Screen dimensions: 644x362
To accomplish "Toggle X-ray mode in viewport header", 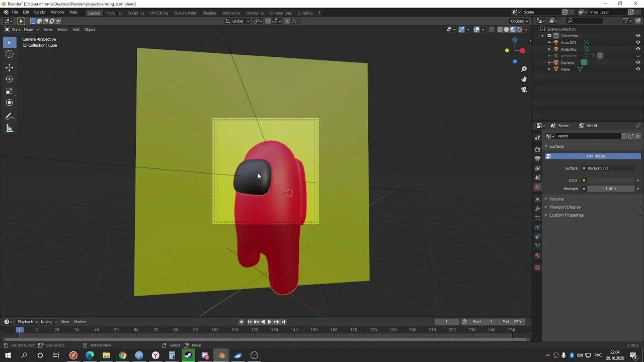I will coord(491,29).
